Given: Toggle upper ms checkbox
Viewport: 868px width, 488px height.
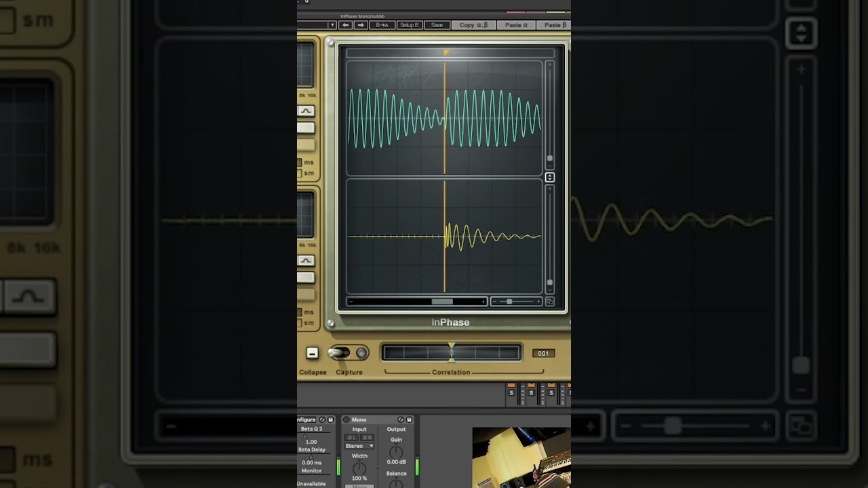Looking at the screenshot, I should click(x=300, y=163).
